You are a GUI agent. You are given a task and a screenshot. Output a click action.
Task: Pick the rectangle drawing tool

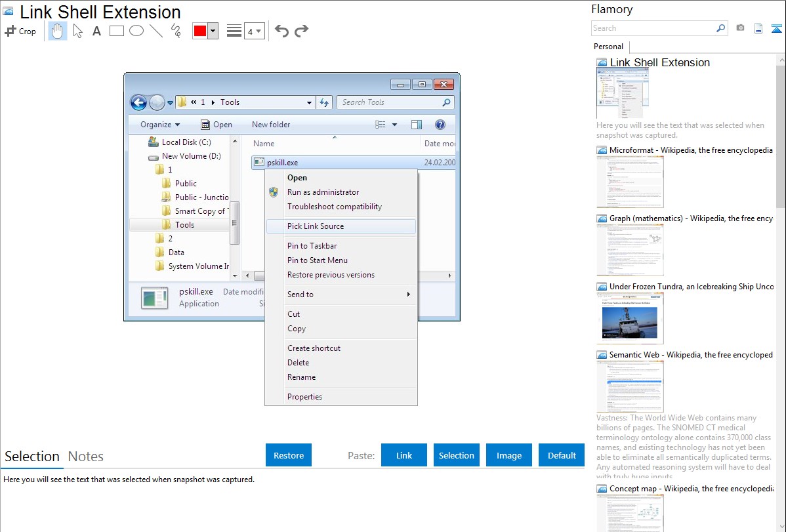pyautogui.click(x=117, y=31)
